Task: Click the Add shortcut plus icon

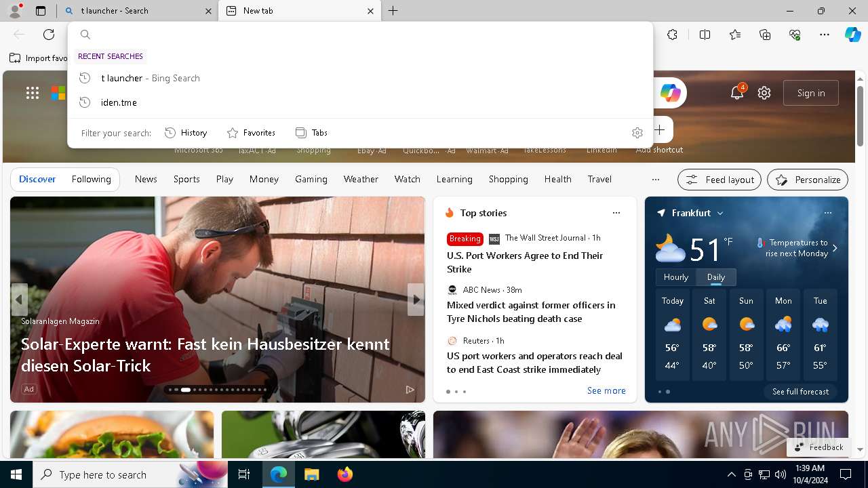Action: point(659,129)
